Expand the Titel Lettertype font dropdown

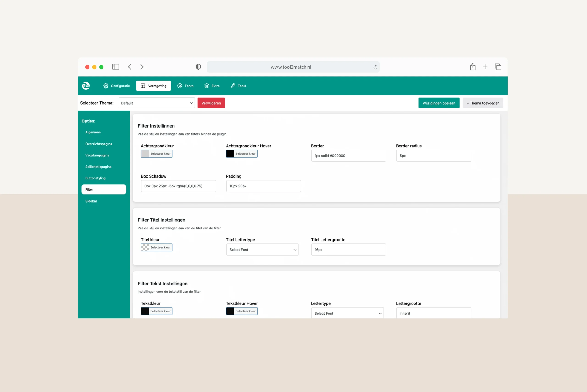click(x=262, y=250)
